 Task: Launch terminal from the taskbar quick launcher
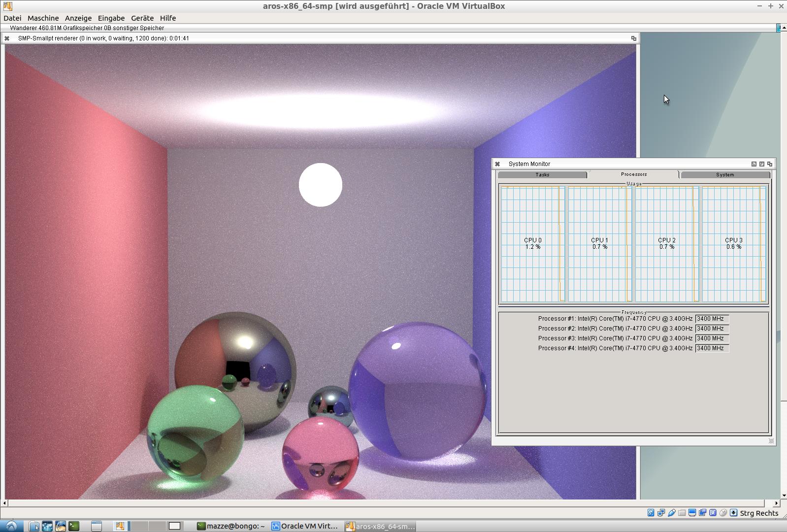click(x=74, y=526)
